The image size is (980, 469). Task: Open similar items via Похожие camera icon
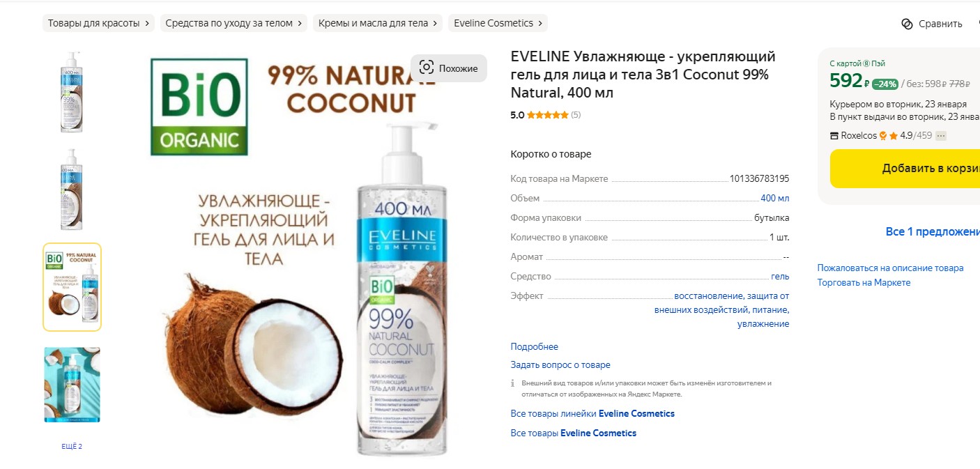427,68
